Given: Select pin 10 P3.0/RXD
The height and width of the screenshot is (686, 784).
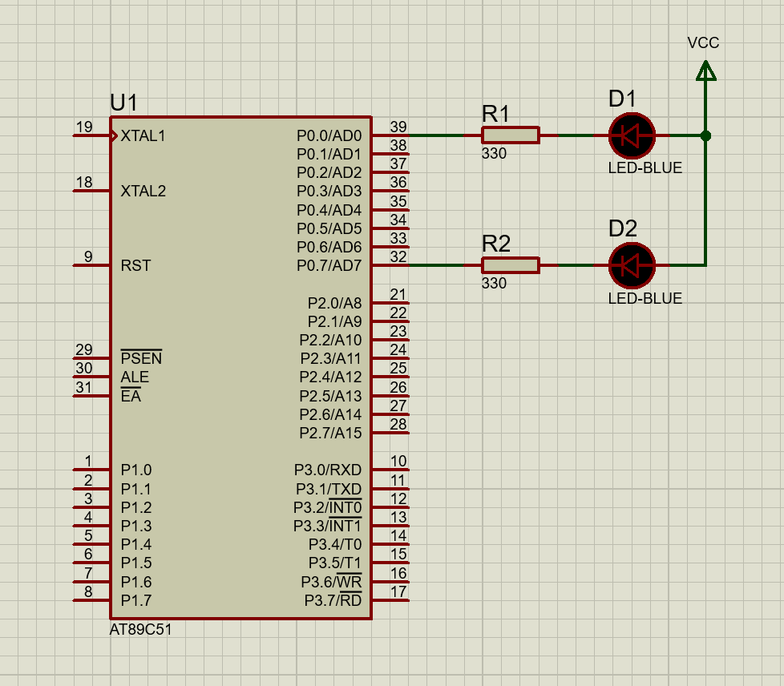Looking at the screenshot, I should (x=391, y=470).
